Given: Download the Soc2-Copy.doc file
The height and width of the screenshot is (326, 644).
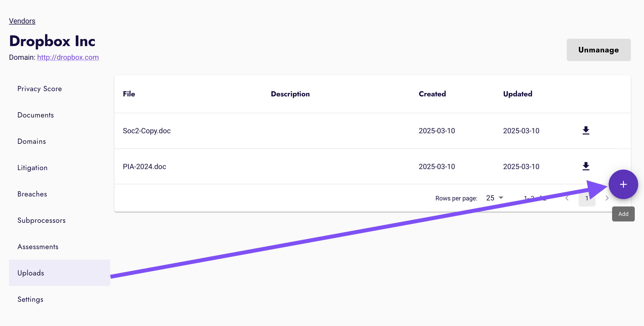Looking at the screenshot, I should 586,131.
